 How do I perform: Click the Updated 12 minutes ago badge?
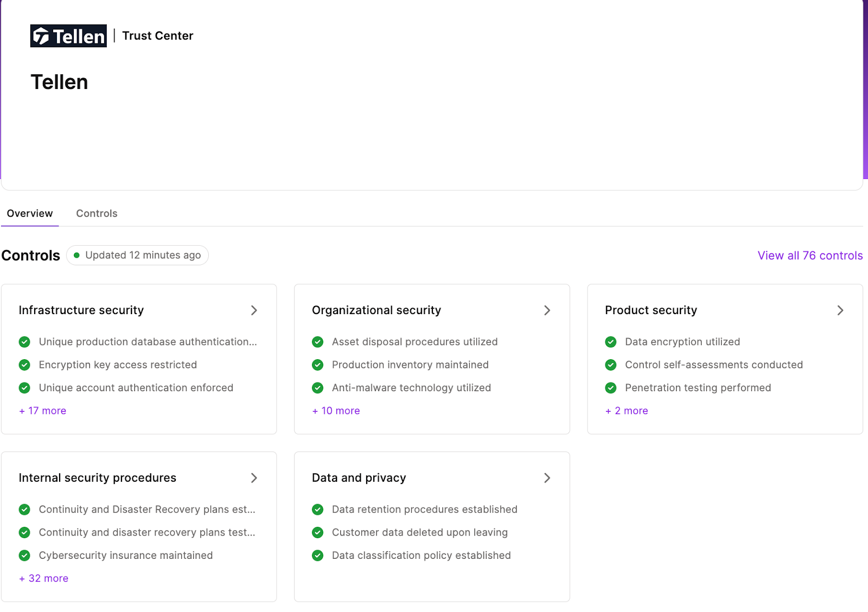point(137,255)
